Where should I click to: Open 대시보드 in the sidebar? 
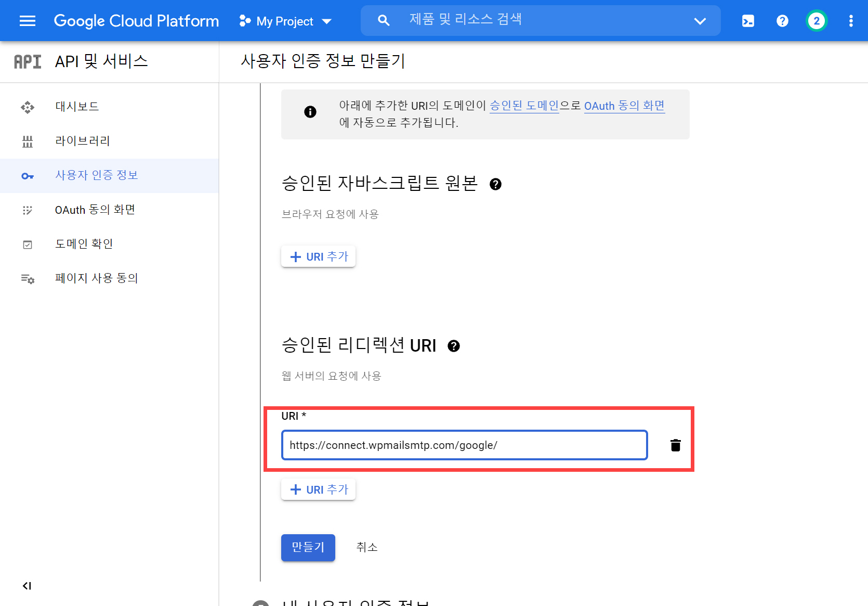click(109, 107)
